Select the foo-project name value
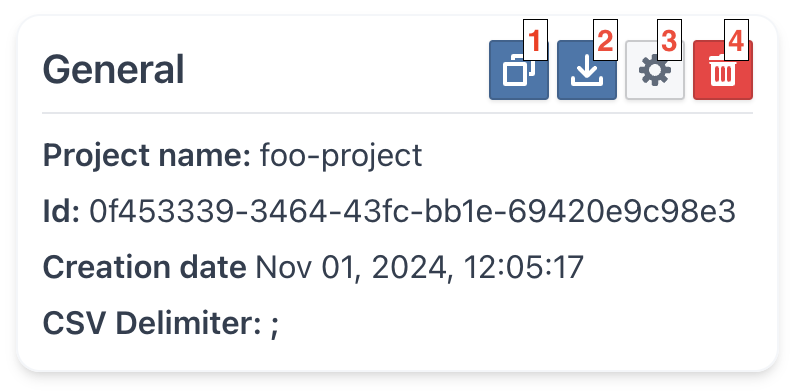 pos(341,155)
